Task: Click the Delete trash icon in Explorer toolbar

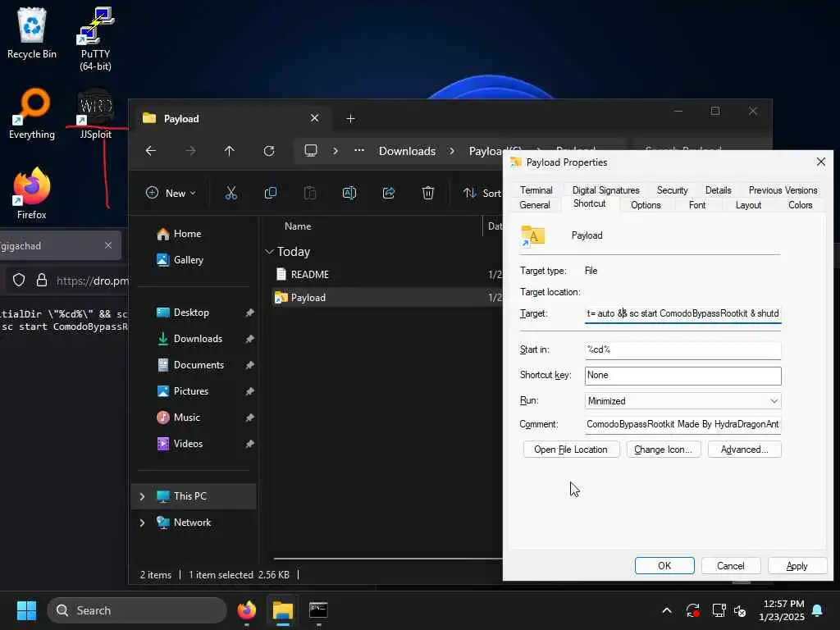Action: [x=427, y=193]
